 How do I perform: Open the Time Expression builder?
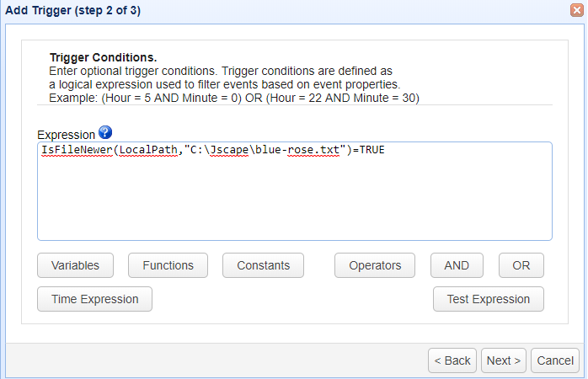click(94, 299)
